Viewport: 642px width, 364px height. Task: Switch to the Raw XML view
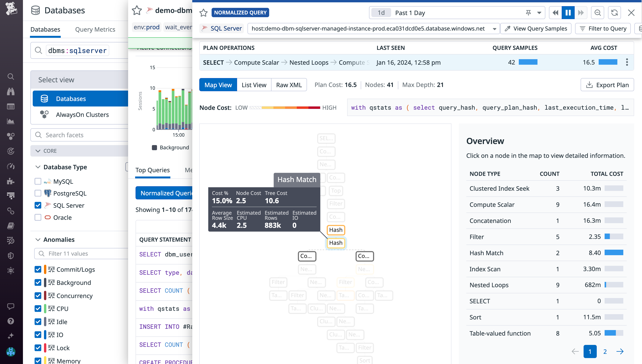[x=289, y=85]
